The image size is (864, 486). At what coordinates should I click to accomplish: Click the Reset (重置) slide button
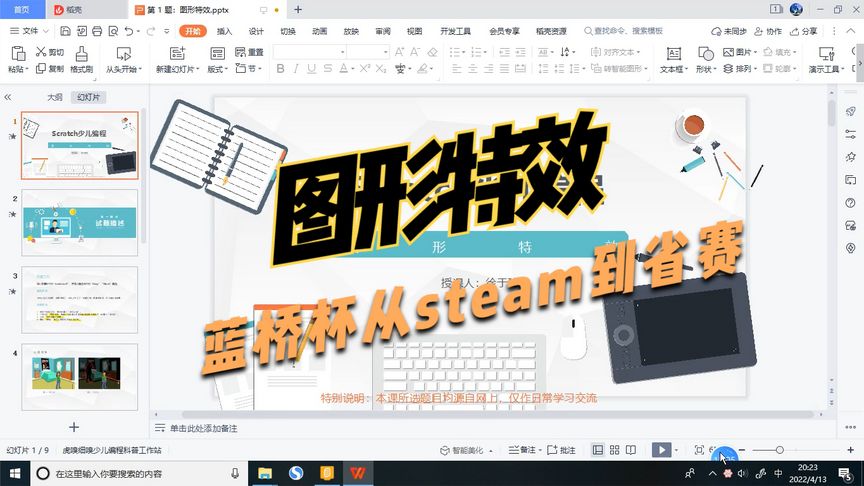pyautogui.click(x=249, y=52)
